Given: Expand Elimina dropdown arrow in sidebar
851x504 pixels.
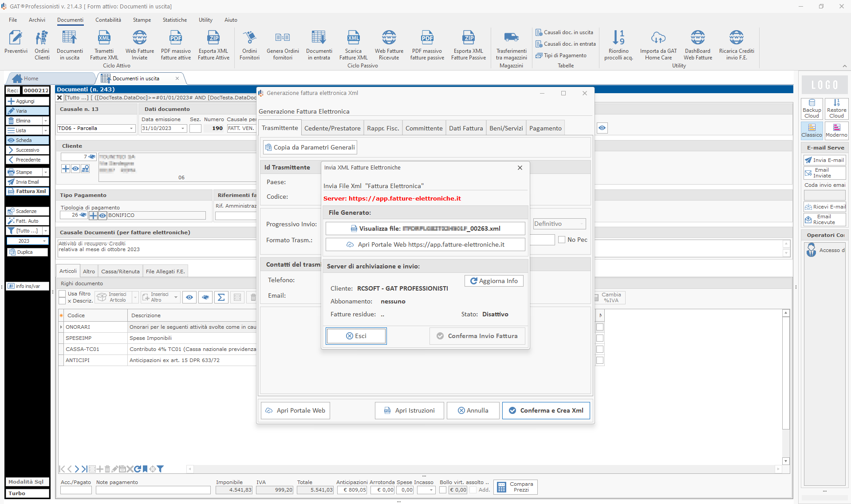Looking at the screenshot, I should point(45,121).
